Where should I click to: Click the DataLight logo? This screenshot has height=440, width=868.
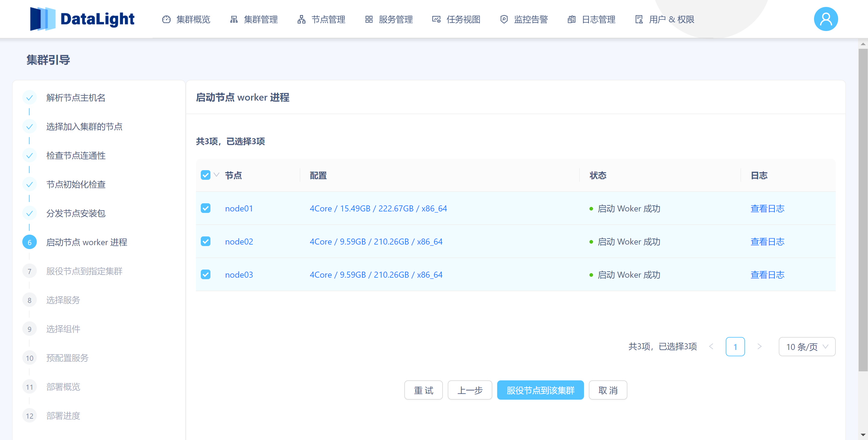[x=82, y=19]
